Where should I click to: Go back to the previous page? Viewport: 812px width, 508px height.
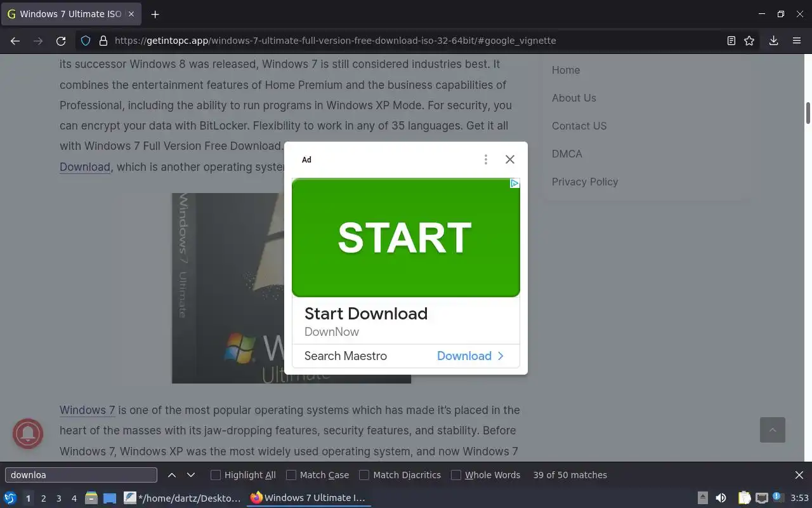coord(15,41)
